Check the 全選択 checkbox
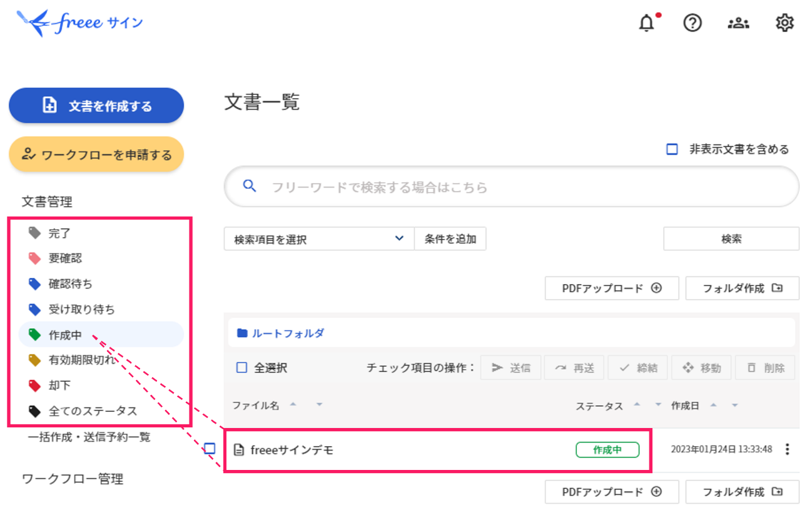 241,368
